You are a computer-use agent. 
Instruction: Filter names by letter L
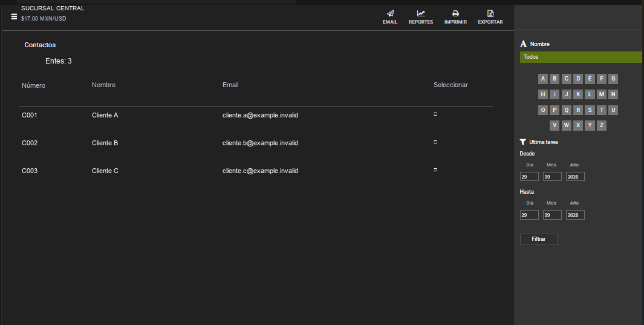(x=590, y=94)
